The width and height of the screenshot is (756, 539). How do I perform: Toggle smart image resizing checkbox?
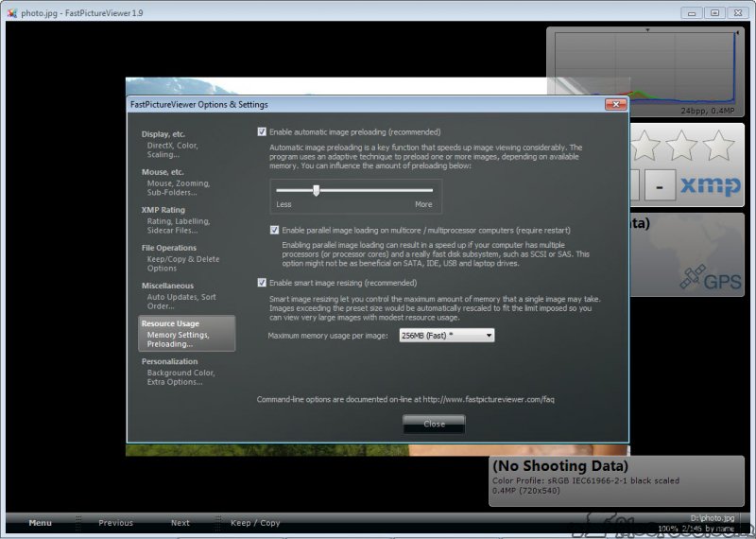pos(262,283)
